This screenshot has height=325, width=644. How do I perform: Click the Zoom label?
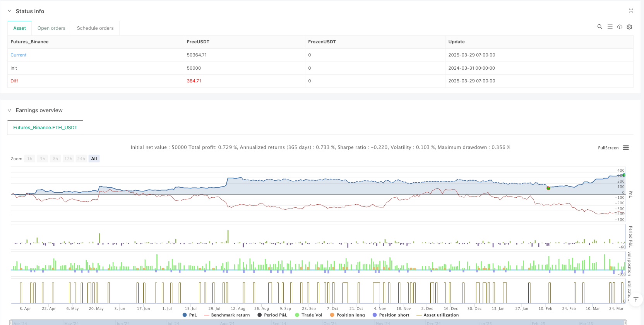point(17,159)
